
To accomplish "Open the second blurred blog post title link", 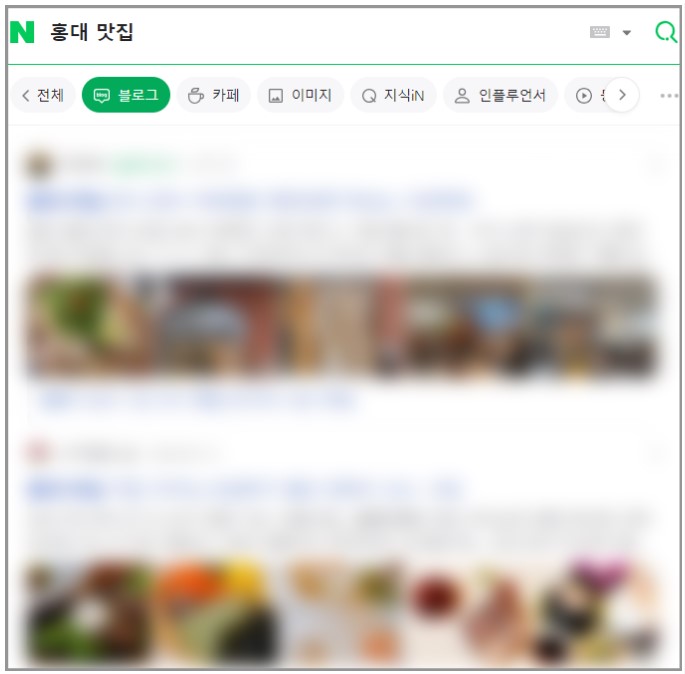I will (247, 489).
